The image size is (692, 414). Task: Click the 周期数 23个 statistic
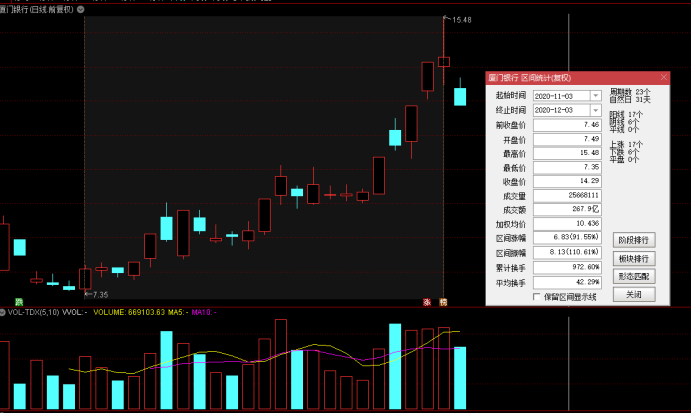(630, 91)
